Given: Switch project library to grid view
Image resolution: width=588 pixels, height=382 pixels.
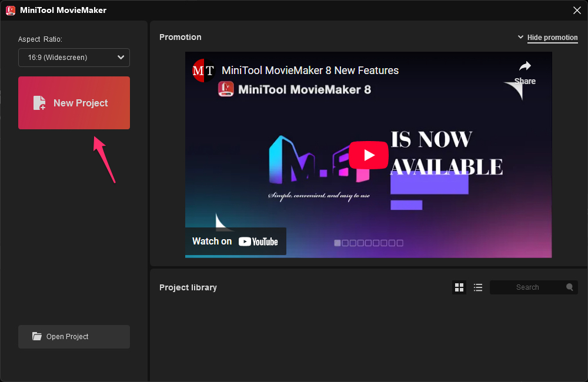Looking at the screenshot, I should (x=459, y=287).
